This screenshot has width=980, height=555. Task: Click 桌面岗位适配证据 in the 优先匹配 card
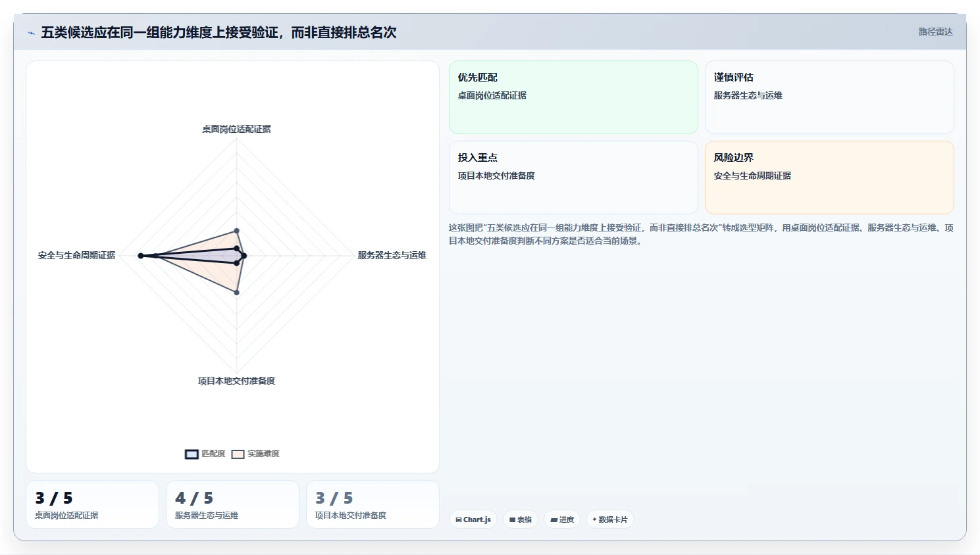pos(492,95)
